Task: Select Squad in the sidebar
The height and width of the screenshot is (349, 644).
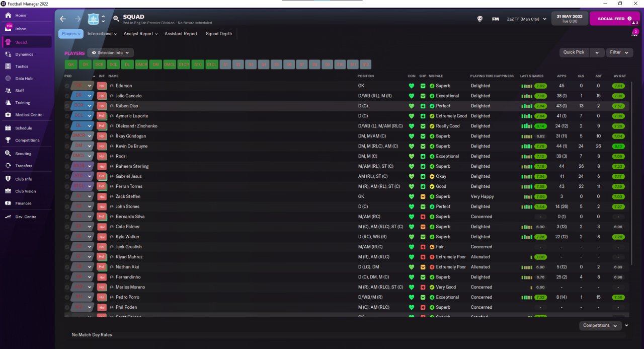Action: point(26,42)
